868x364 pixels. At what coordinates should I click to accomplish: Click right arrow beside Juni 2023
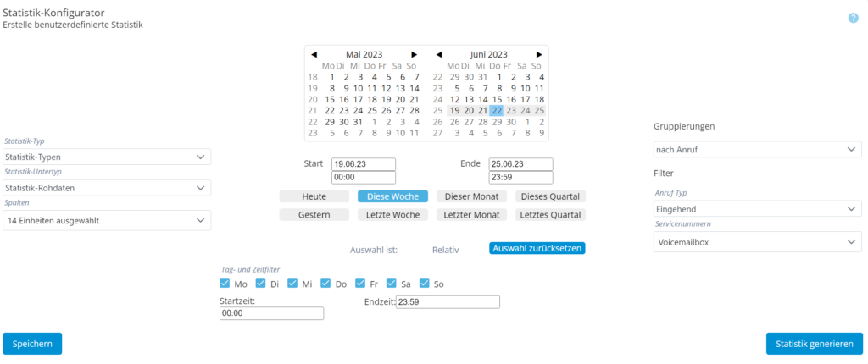point(538,54)
